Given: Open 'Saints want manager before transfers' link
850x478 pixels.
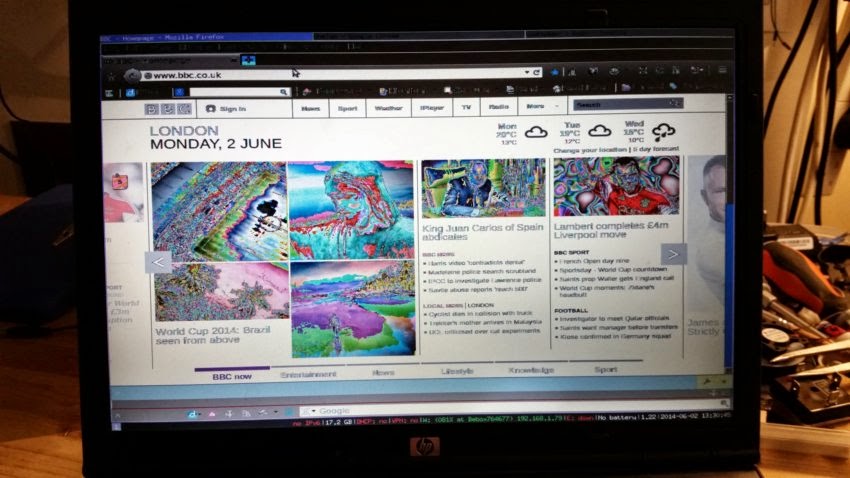Looking at the screenshot, I should click(619, 327).
